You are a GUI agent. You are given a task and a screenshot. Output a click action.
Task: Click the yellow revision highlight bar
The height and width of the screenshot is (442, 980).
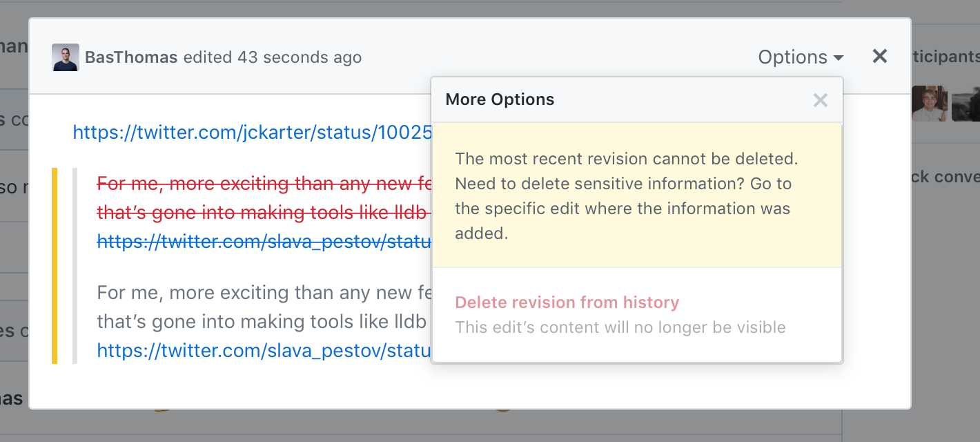(55, 266)
